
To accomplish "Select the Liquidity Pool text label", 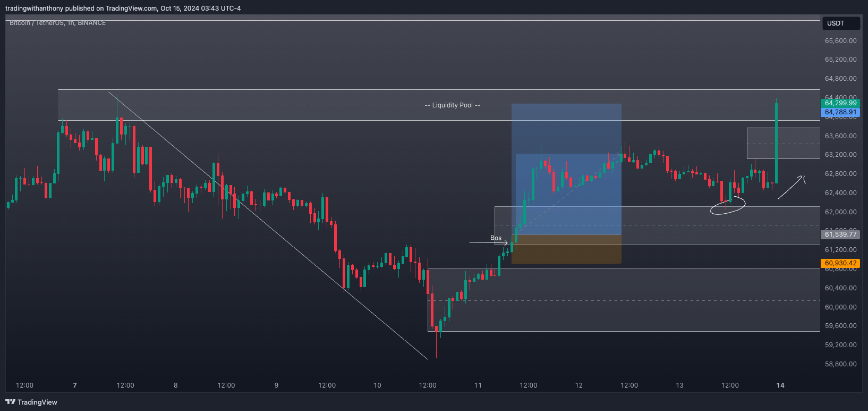I will point(453,105).
